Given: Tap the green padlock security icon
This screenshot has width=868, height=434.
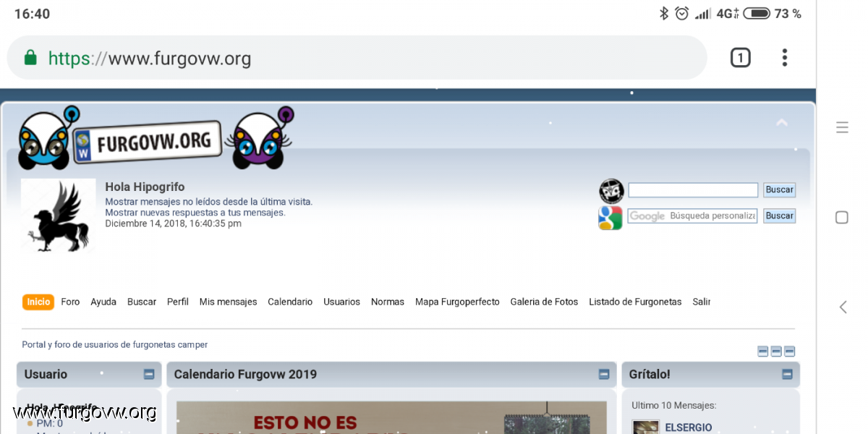Looking at the screenshot, I should 30,58.
